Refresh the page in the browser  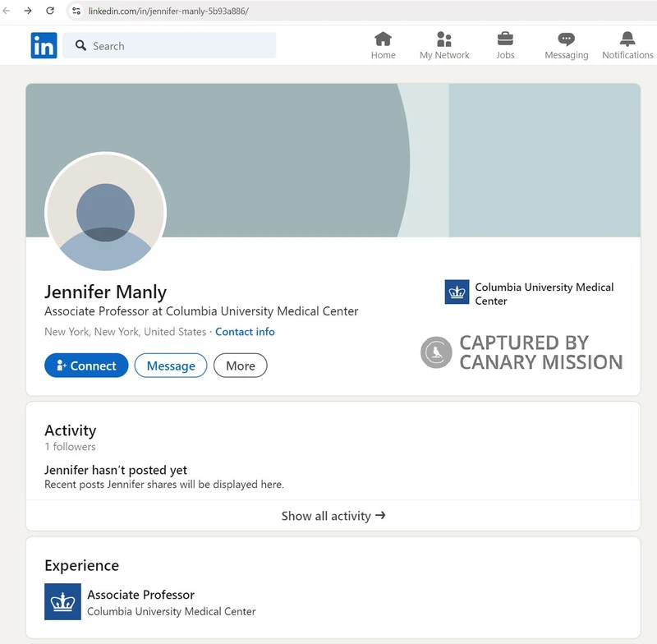51,11
